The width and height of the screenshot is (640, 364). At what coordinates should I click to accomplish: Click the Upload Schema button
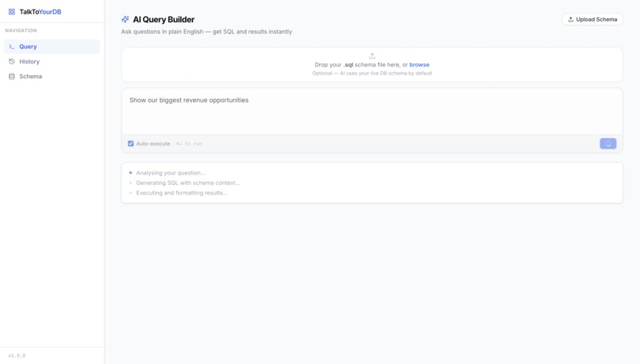point(592,19)
